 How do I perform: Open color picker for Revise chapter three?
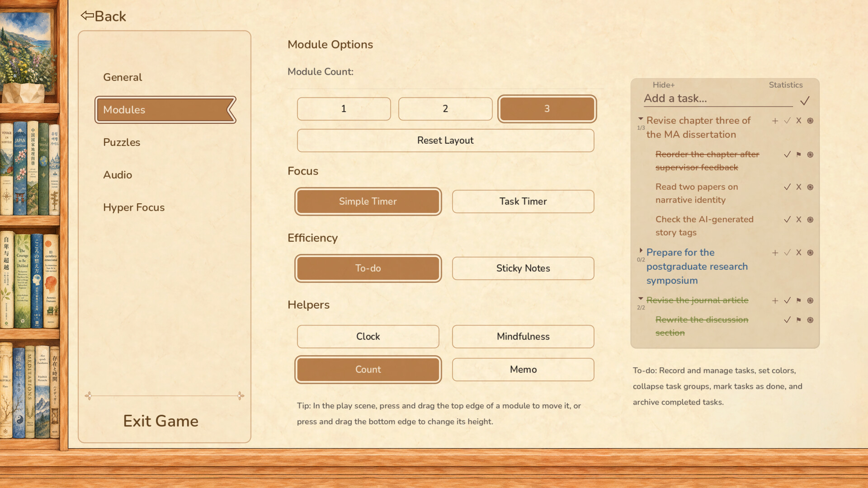(810, 121)
